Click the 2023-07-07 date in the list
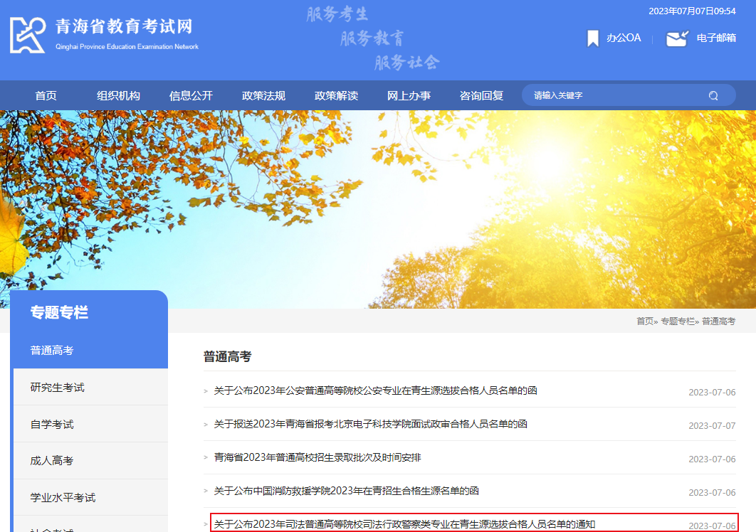The image size is (756, 532). click(712, 426)
